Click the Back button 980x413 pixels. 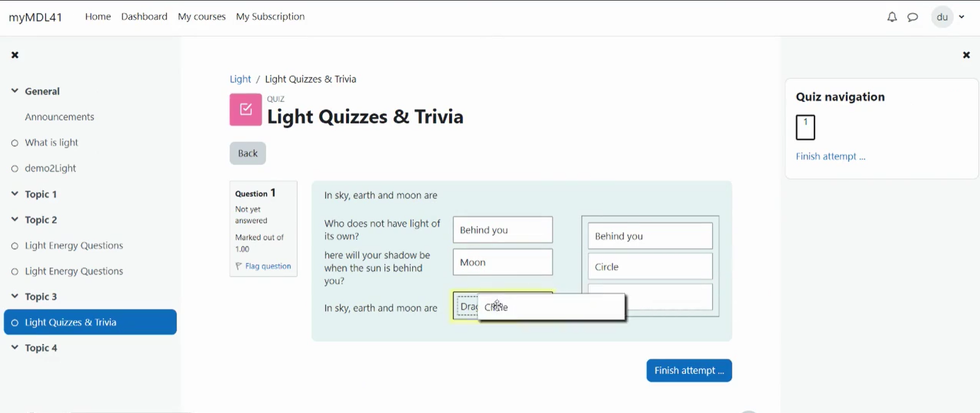248,153
